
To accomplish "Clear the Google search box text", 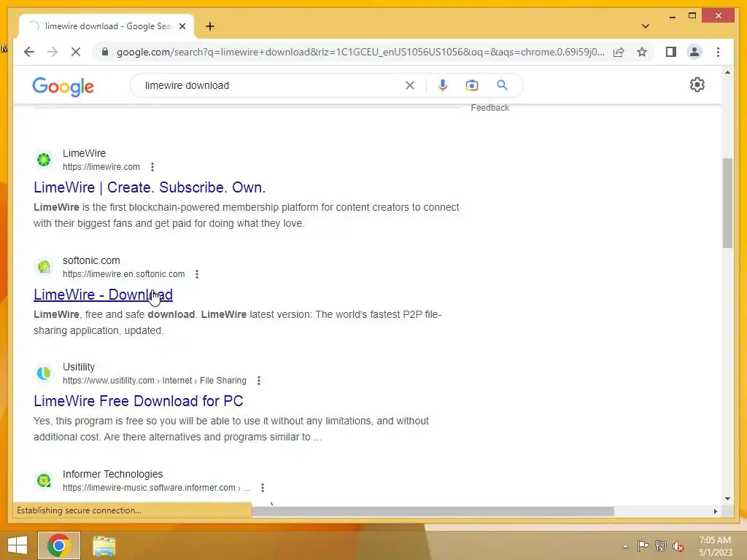I will point(410,85).
